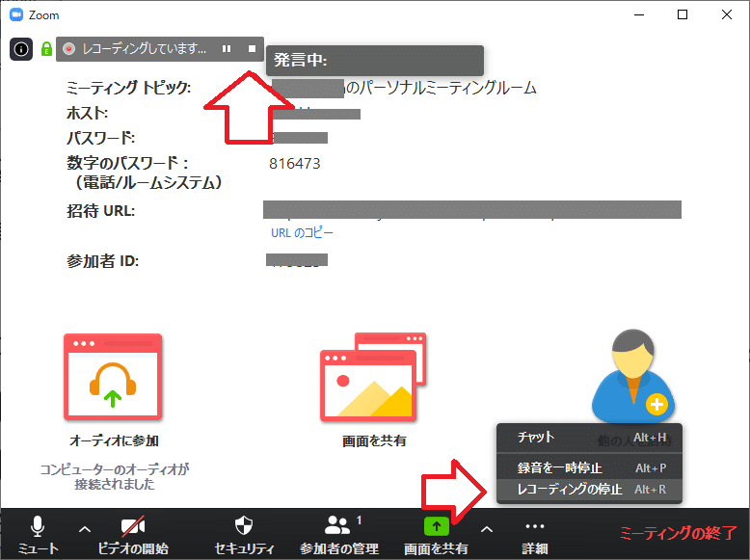Mute the microphone in the toolbar

point(38,535)
